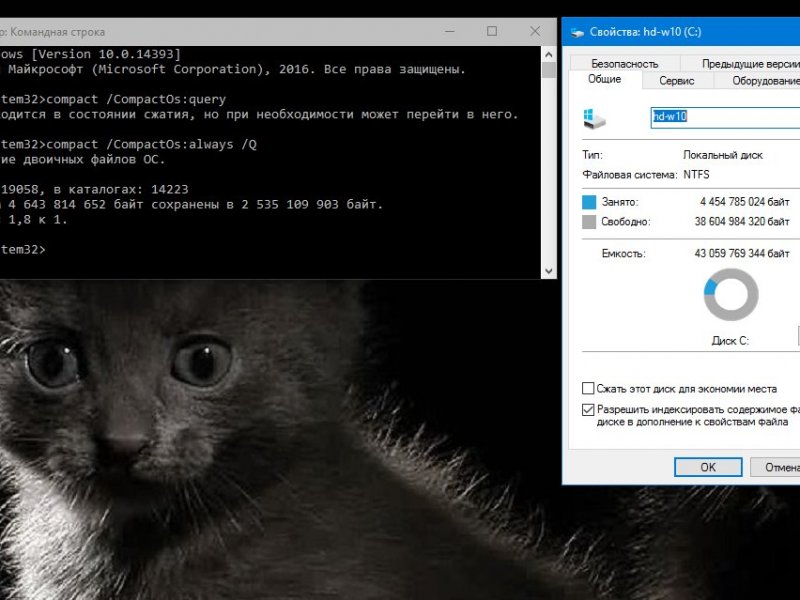Click the Локальный диск type value
The width and height of the screenshot is (800, 600).
(723, 155)
